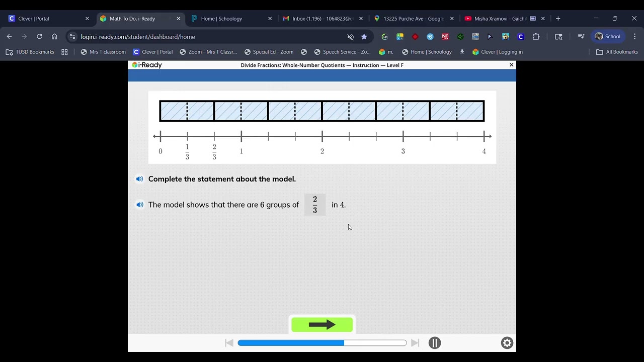Skip to previous lesson section

(x=229, y=343)
